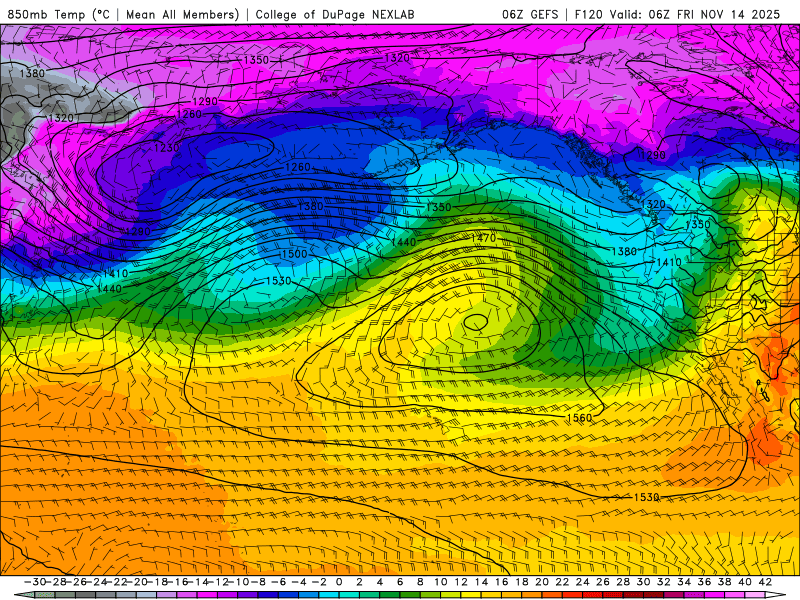Click the '850mb Temp' title text

tap(48, 14)
